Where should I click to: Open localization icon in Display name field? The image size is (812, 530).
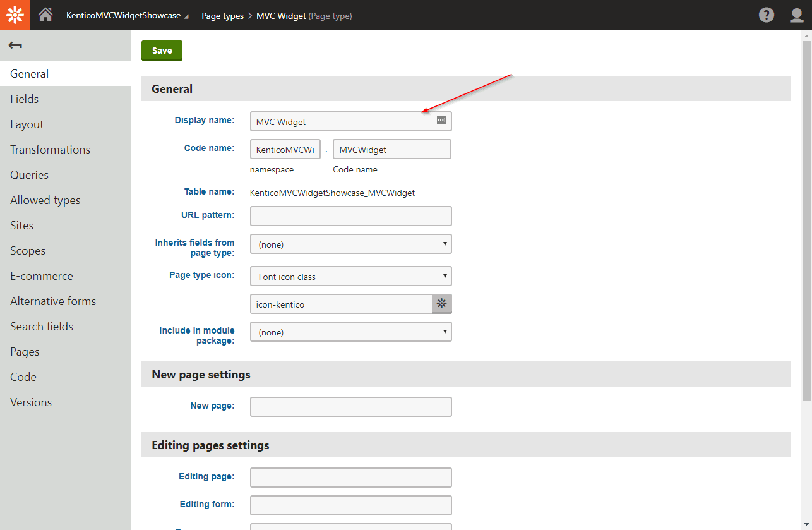[x=441, y=121]
